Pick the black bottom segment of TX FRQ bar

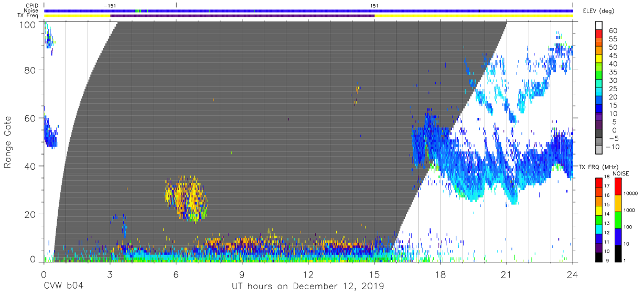click(599, 257)
